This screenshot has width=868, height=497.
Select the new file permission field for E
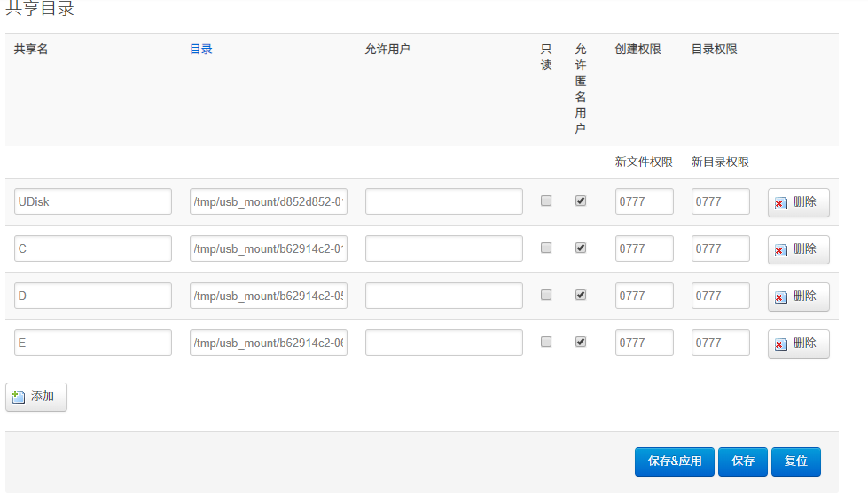pyautogui.click(x=644, y=343)
